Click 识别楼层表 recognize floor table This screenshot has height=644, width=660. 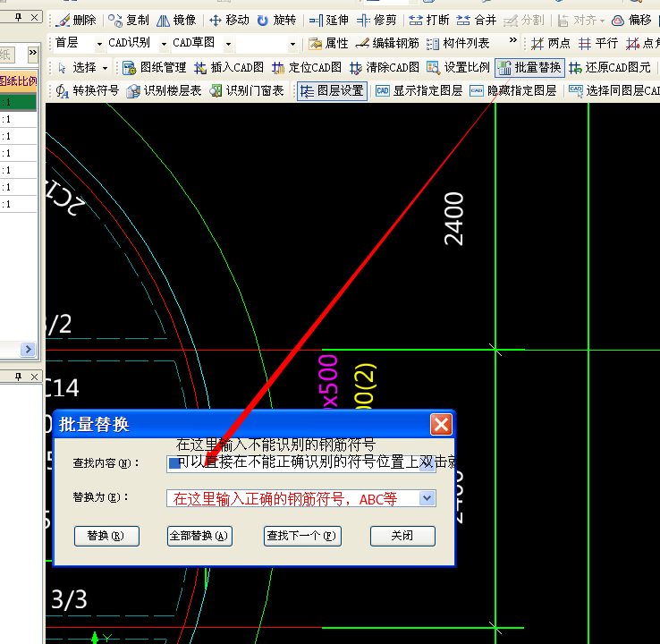[x=165, y=91]
